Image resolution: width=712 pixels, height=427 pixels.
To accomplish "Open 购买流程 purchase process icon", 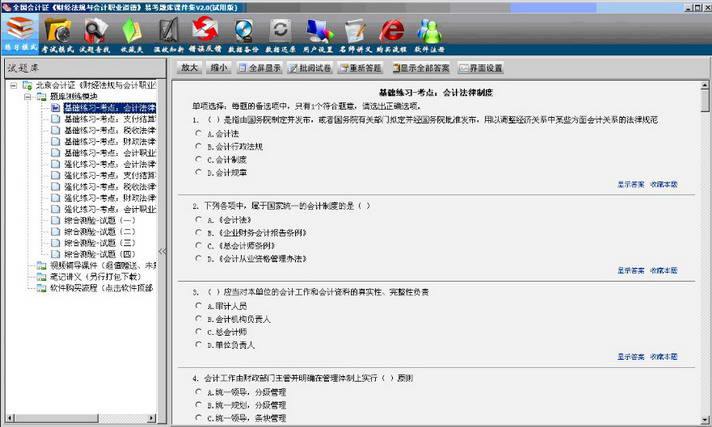I will (x=391, y=35).
